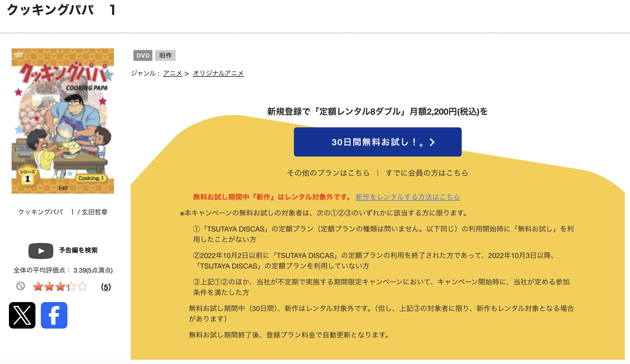Click the trailer search play icon

(x=41, y=251)
